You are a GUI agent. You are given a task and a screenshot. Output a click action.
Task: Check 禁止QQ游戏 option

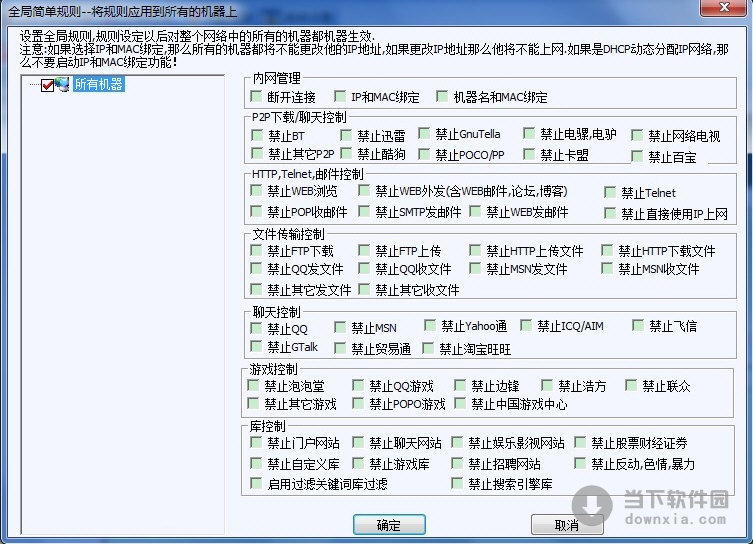pos(358,386)
